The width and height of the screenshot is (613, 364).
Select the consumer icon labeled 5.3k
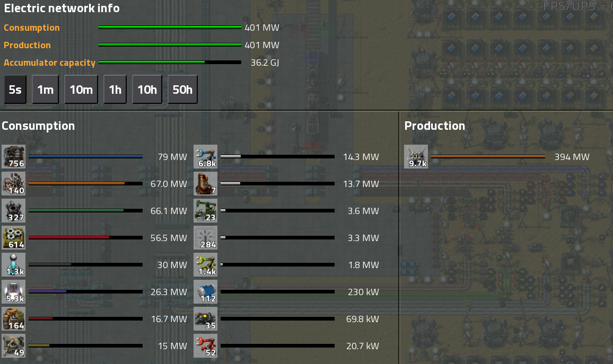14,291
